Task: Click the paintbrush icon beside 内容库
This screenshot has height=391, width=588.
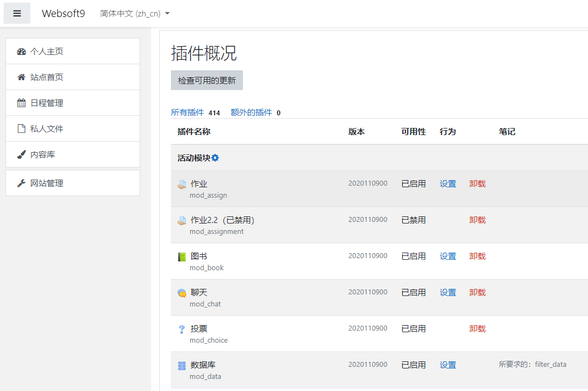Action: point(21,155)
